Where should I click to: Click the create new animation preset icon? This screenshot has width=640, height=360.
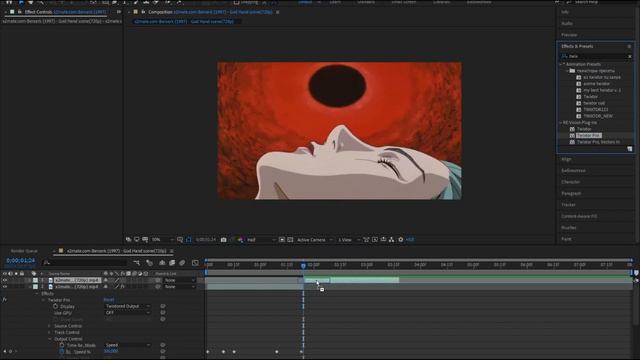(630, 149)
